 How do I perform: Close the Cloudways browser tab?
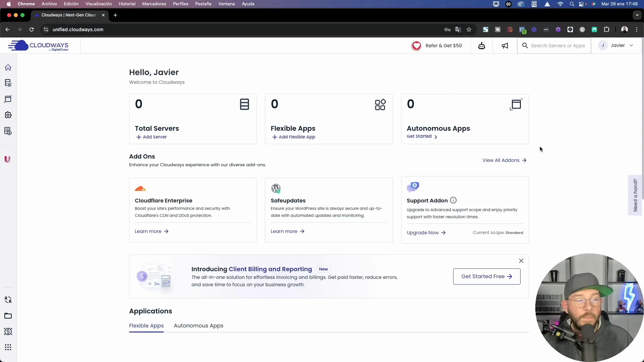coord(103,15)
